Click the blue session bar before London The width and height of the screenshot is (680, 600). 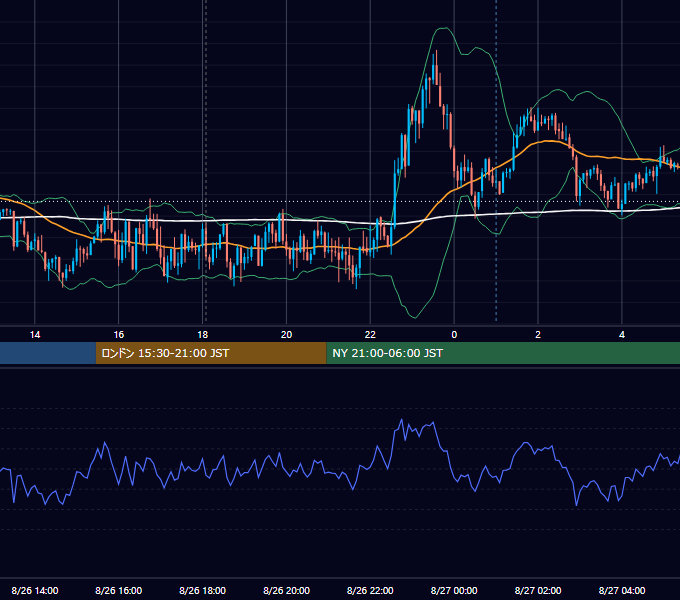click(48, 353)
